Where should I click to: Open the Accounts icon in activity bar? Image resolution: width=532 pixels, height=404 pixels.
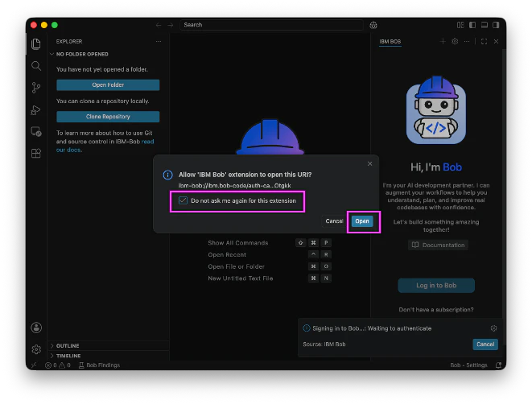tap(36, 328)
